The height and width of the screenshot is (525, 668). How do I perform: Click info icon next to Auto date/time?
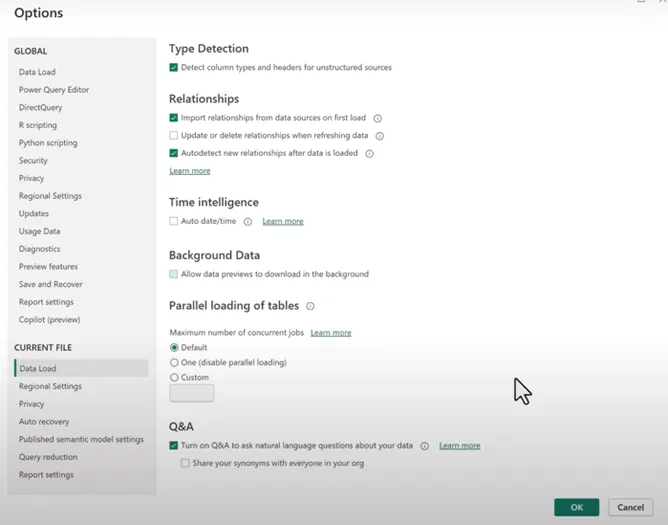pos(248,222)
